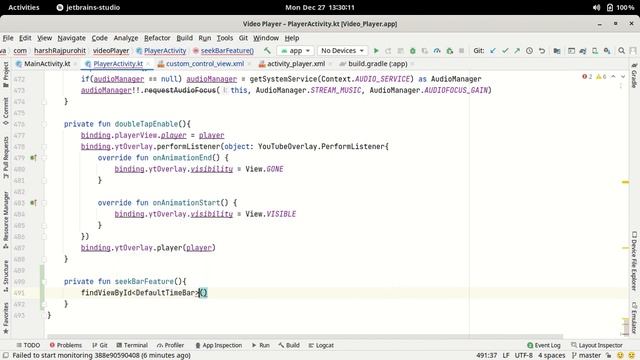Click the IDE feedback smiley face icon
Screen dimensions: 640x360
(620, 355)
